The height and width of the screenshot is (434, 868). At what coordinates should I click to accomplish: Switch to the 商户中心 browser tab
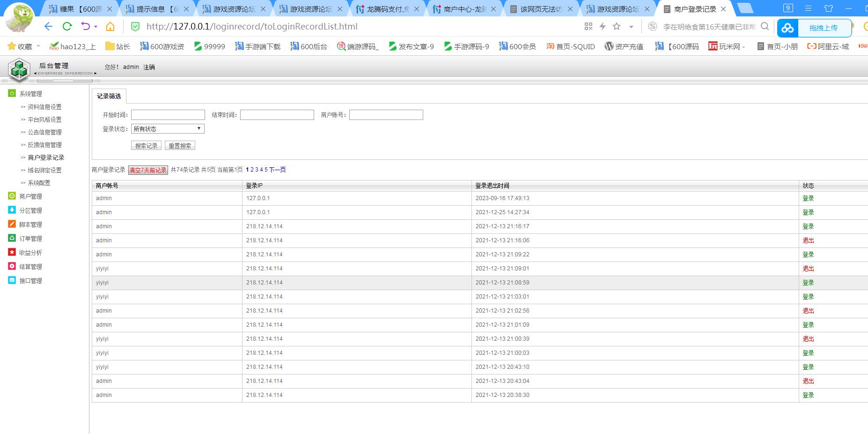pyautogui.click(x=464, y=9)
